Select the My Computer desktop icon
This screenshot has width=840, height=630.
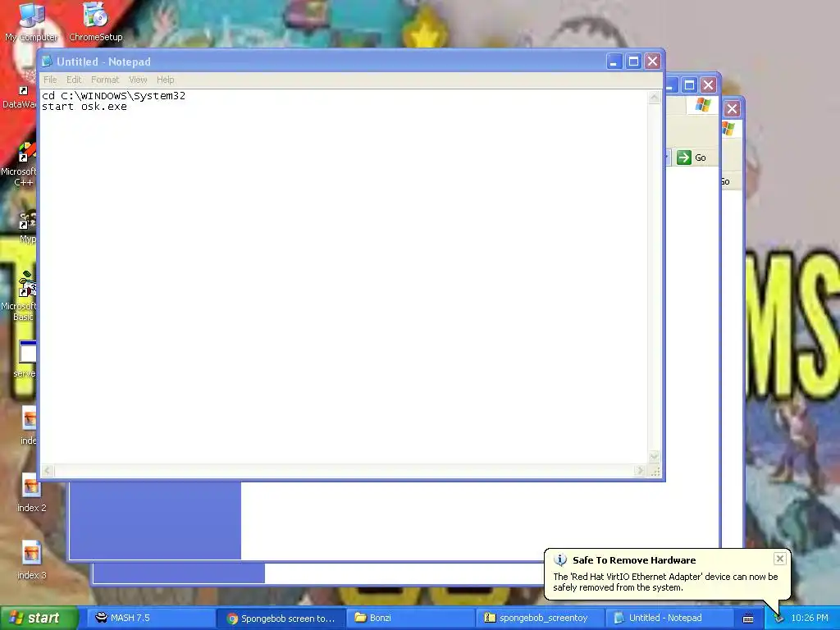click(x=32, y=21)
